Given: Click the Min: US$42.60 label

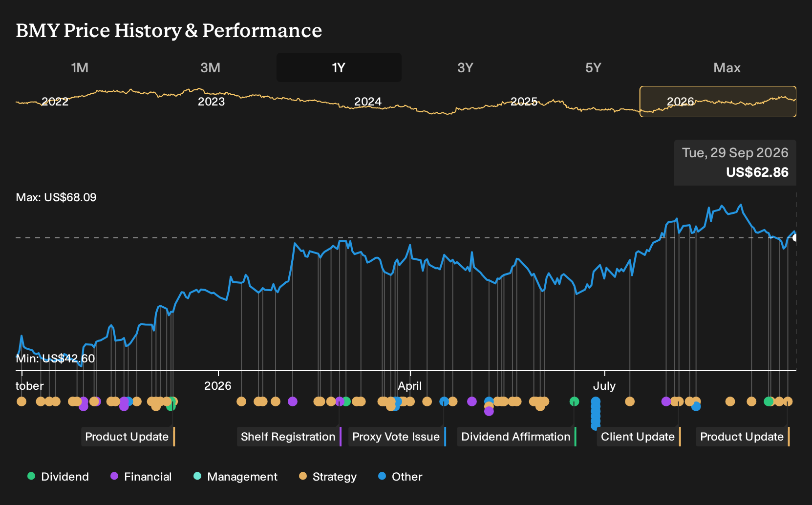Looking at the screenshot, I should click(x=55, y=358).
